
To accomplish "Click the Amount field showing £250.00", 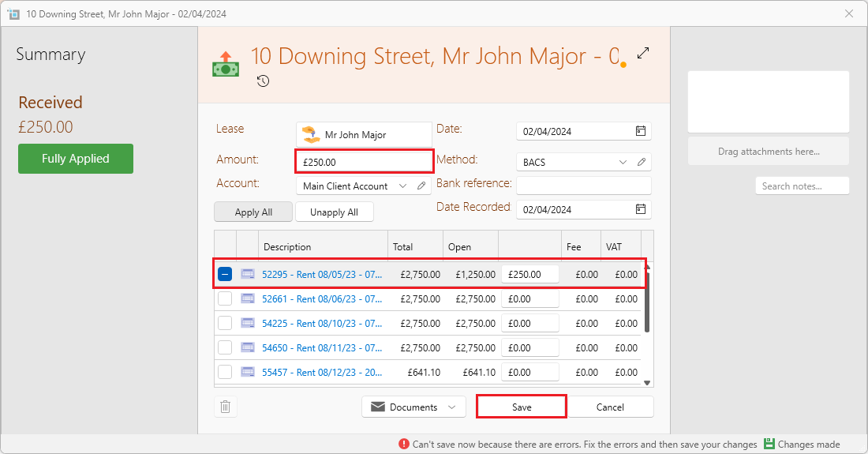I will 365,162.
